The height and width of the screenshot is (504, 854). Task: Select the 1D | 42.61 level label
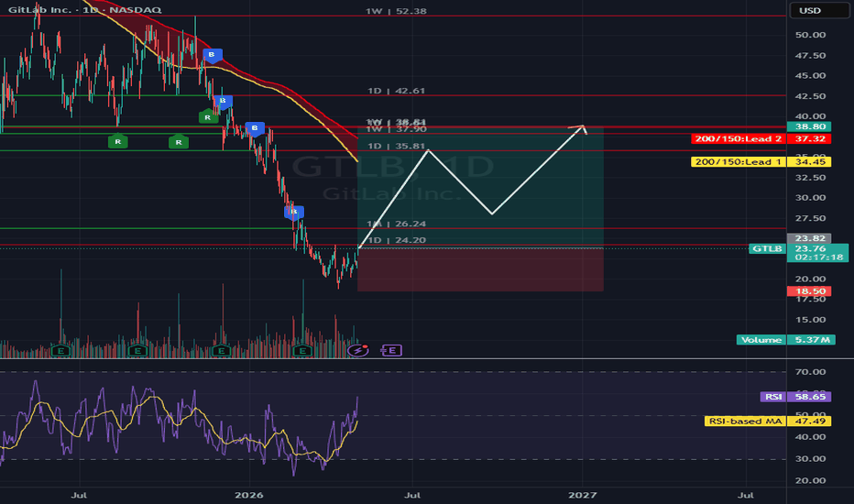396,91
